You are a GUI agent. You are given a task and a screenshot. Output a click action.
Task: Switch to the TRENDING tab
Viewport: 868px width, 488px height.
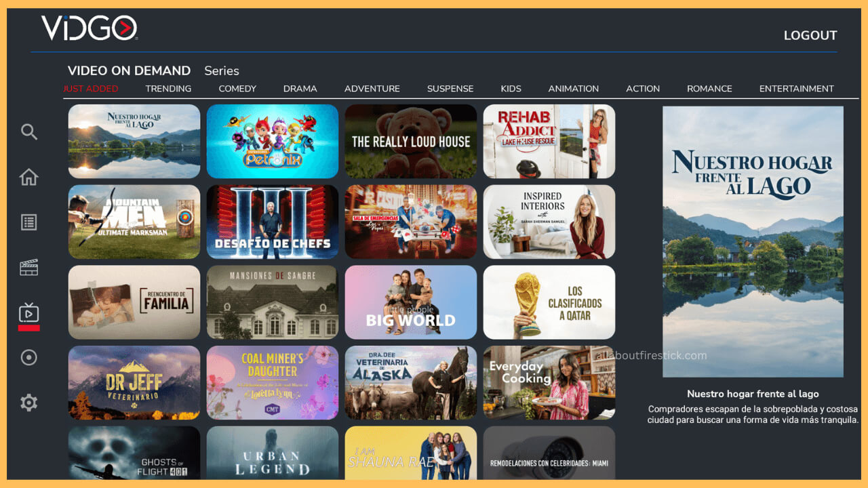point(168,88)
